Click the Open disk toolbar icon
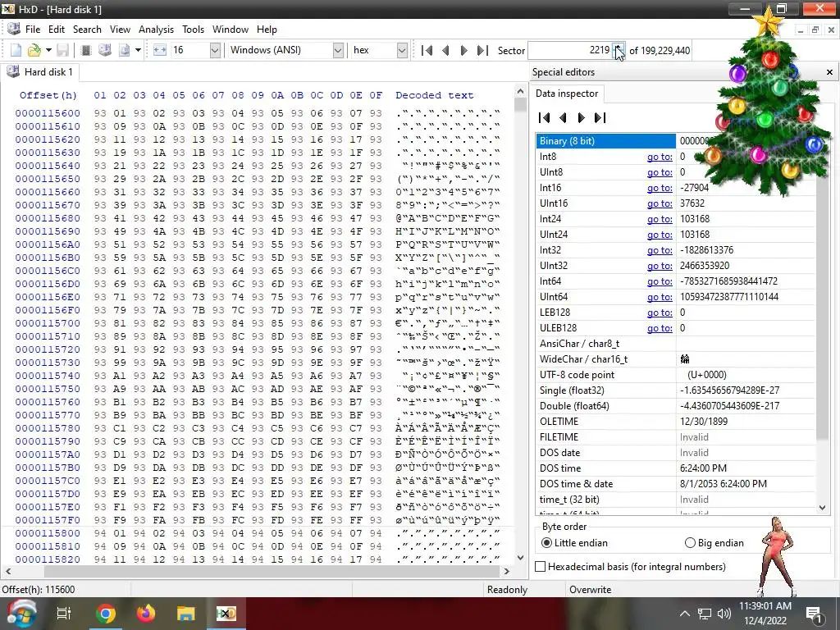The height and width of the screenshot is (630, 840). 104,50
